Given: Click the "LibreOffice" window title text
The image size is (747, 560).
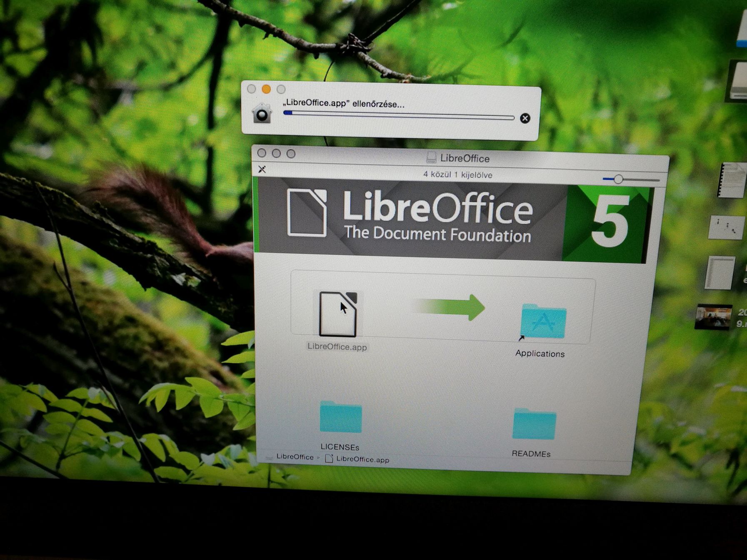Looking at the screenshot, I should 465,158.
